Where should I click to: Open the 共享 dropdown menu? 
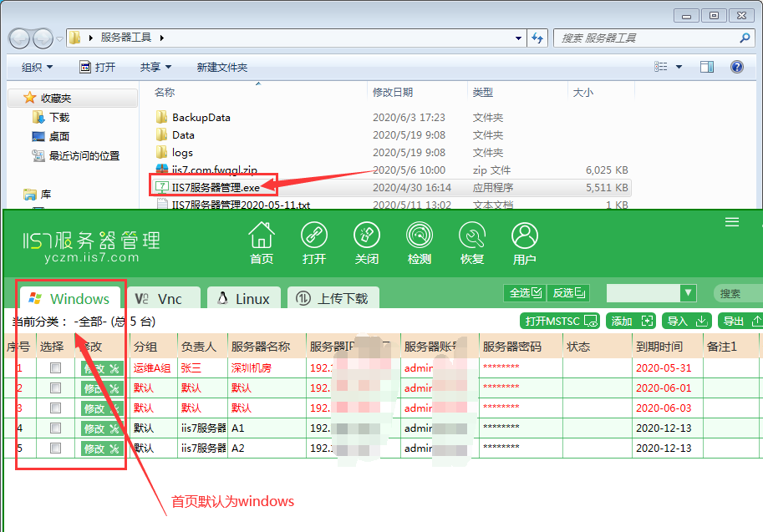click(155, 67)
